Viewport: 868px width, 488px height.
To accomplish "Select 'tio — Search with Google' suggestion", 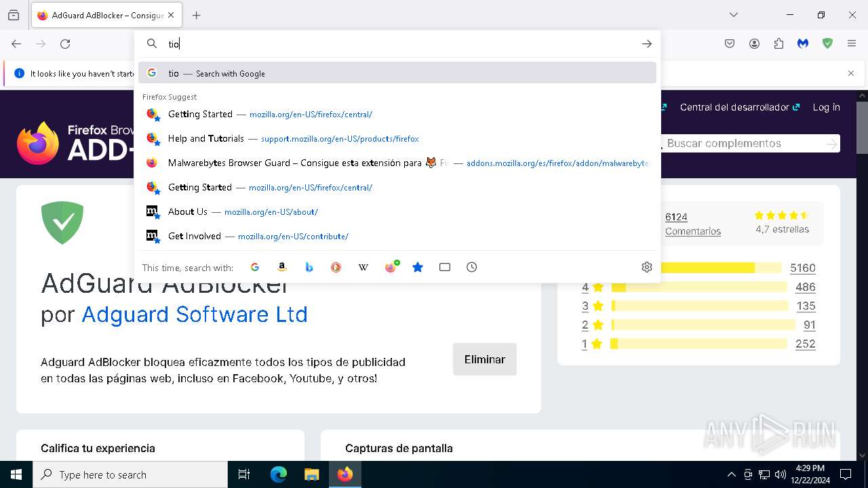I will pos(397,73).
